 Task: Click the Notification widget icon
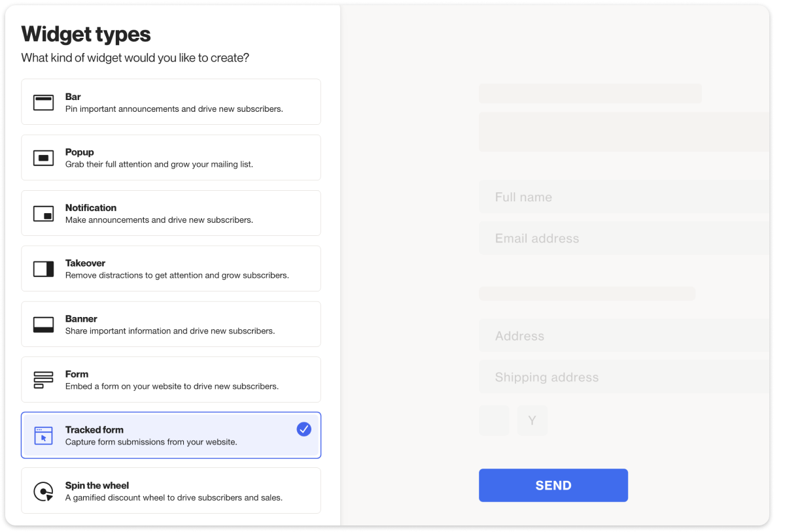43,214
